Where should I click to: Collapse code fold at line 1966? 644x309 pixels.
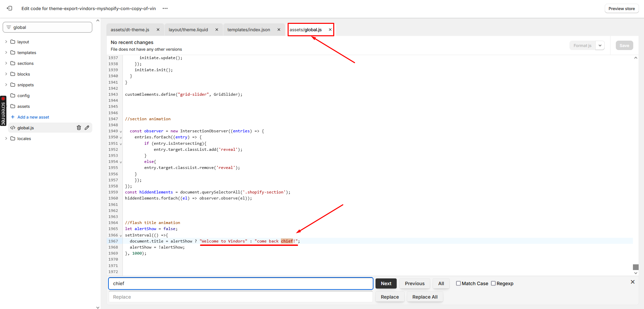(x=121, y=235)
